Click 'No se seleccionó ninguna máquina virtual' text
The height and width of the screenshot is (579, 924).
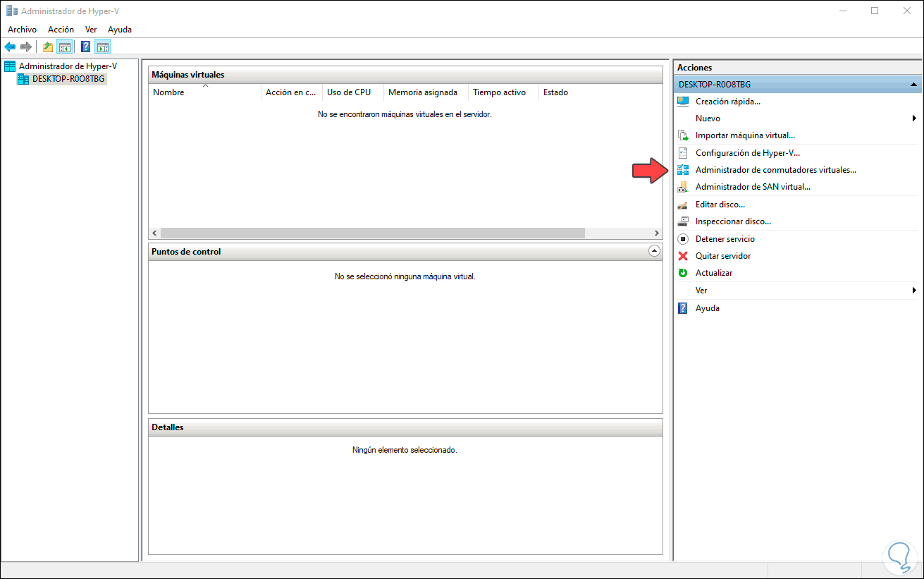coord(405,276)
